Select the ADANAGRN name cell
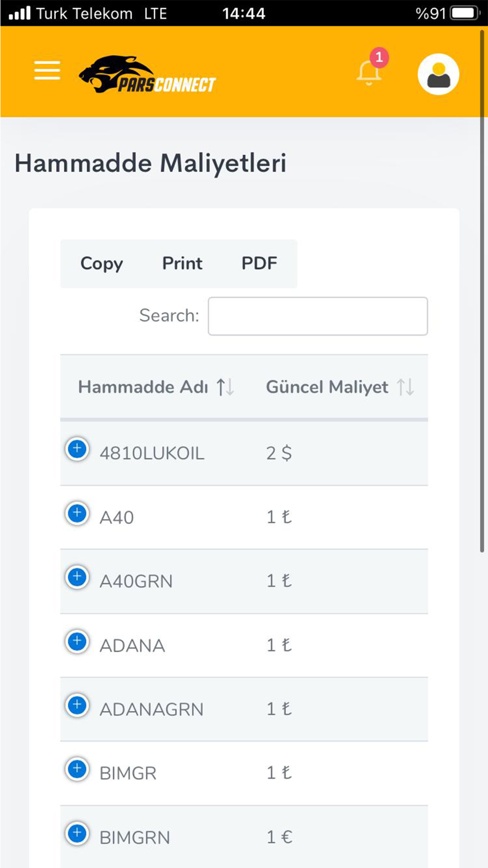488x868 pixels. point(151,709)
